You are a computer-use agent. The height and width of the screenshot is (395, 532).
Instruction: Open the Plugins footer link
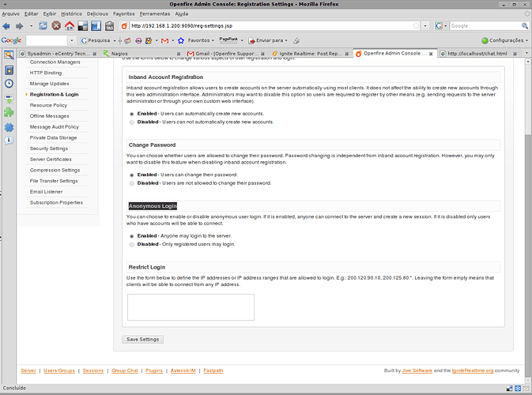click(154, 371)
